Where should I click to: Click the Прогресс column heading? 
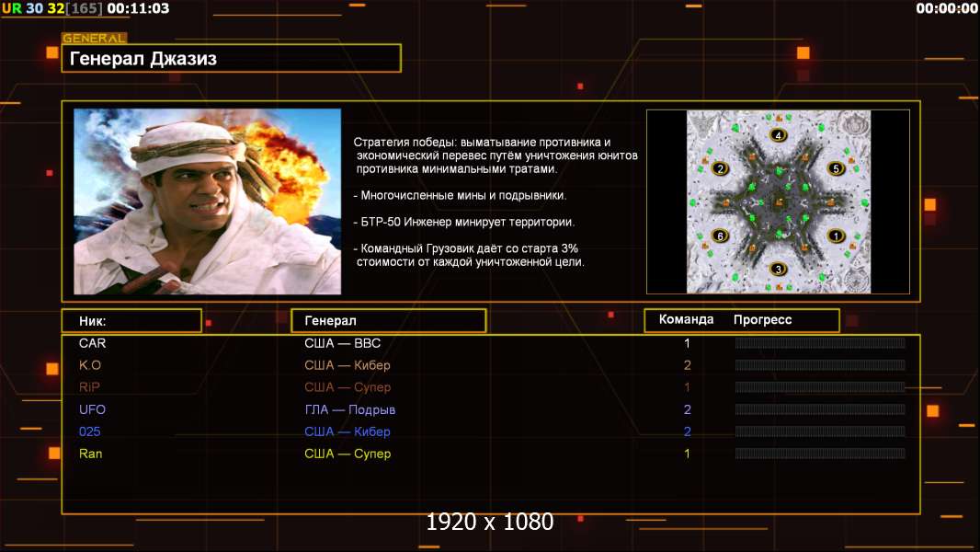tap(762, 320)
